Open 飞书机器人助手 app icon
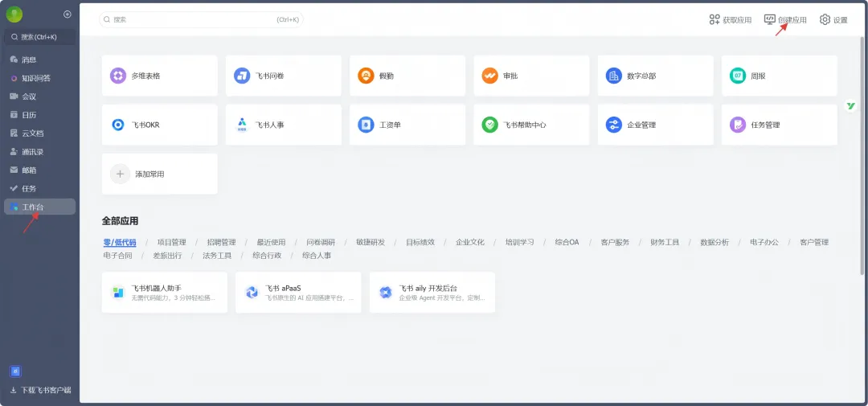 point(118,293)
